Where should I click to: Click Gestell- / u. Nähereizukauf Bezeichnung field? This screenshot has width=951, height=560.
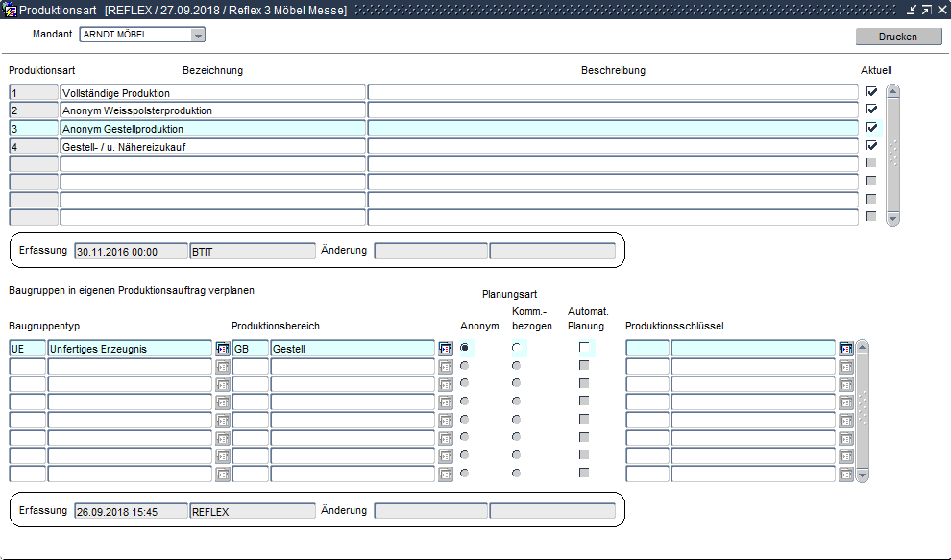point(212,146)
